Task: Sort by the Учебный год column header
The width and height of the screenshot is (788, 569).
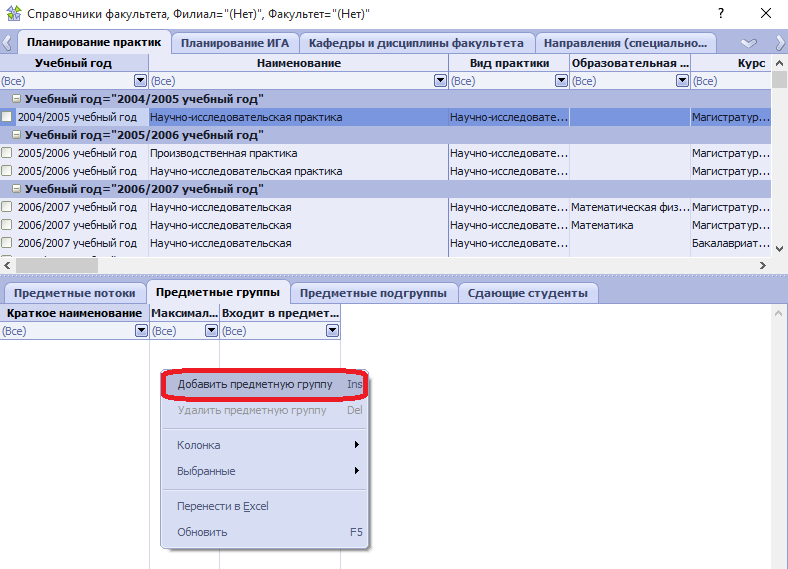Action: (x=74, y=63)
